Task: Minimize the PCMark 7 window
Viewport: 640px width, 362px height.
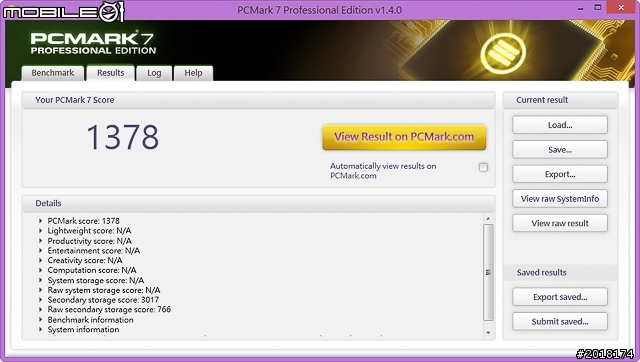Action: coord(580,8)
